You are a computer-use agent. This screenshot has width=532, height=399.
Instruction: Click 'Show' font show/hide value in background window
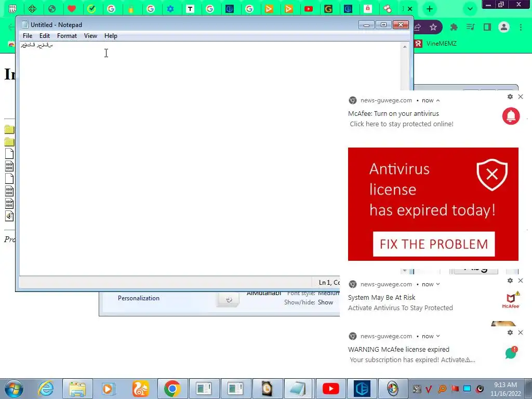tap(325, 302)
